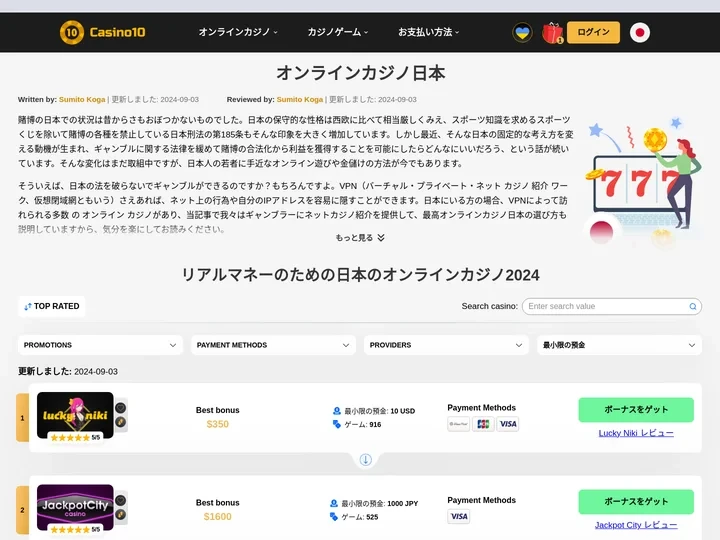This screenshot has width=720, height=540.
Task: Click Lucky Niki minimum deposit user icon
Action: tap(337, 411)
